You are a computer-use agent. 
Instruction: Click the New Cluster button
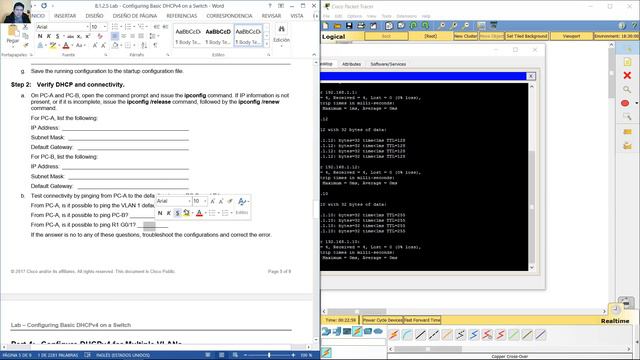click(465, 36)
